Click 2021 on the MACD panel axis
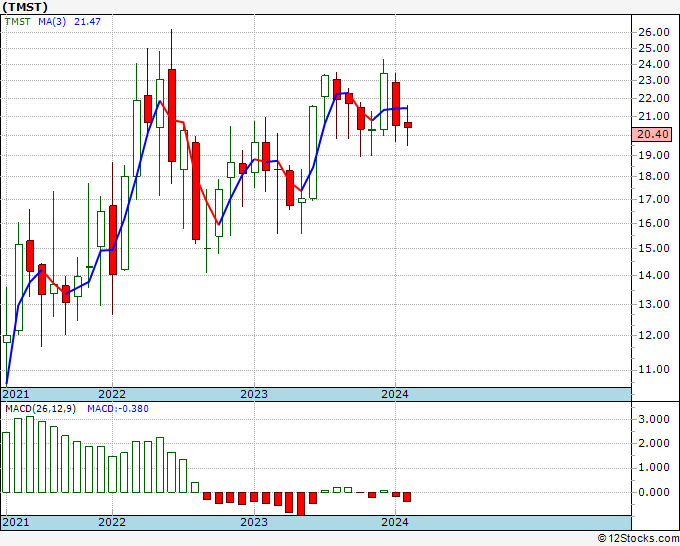 point(16,522)
